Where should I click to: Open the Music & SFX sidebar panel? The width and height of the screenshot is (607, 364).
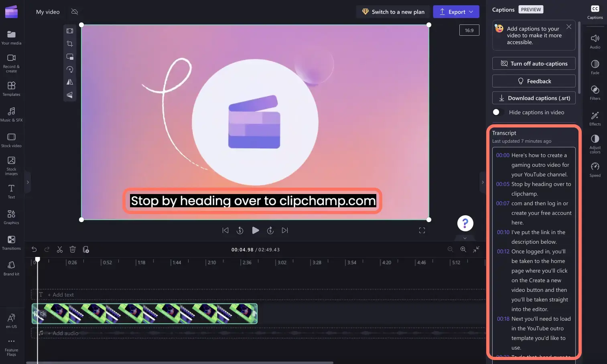(x=12, y=115)
